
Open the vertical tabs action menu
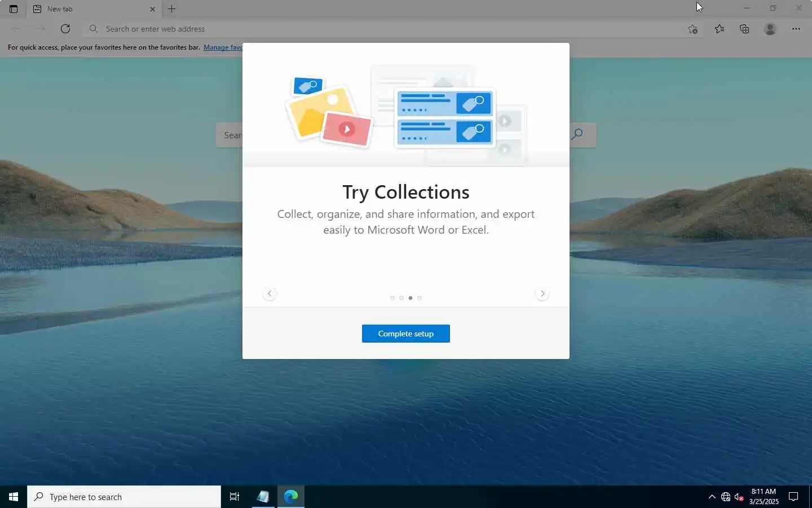14,9
